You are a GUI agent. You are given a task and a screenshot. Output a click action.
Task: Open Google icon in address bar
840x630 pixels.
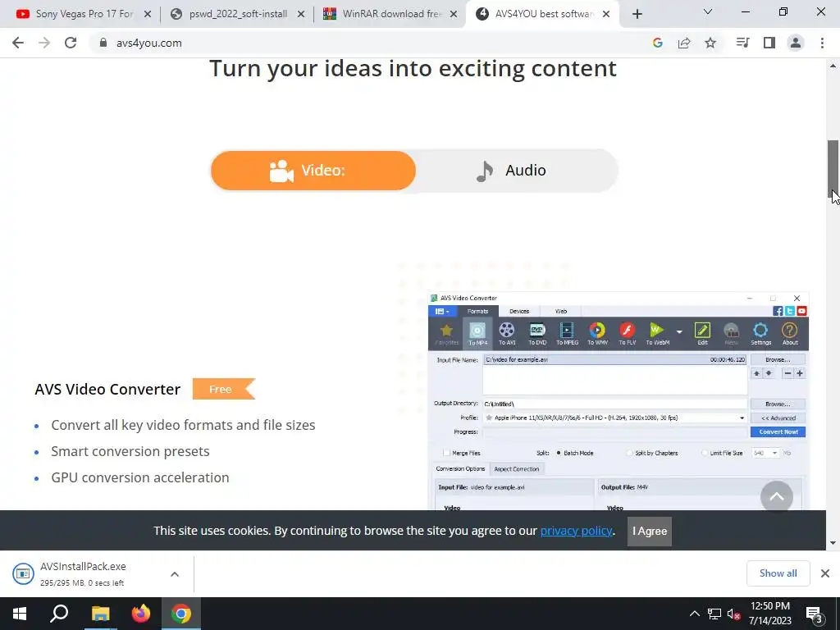[658, 43]
